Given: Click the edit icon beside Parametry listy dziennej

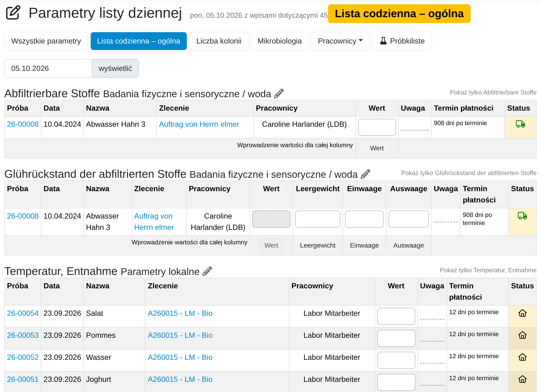Looking at the screenshot, I should (x=13, y=13).
